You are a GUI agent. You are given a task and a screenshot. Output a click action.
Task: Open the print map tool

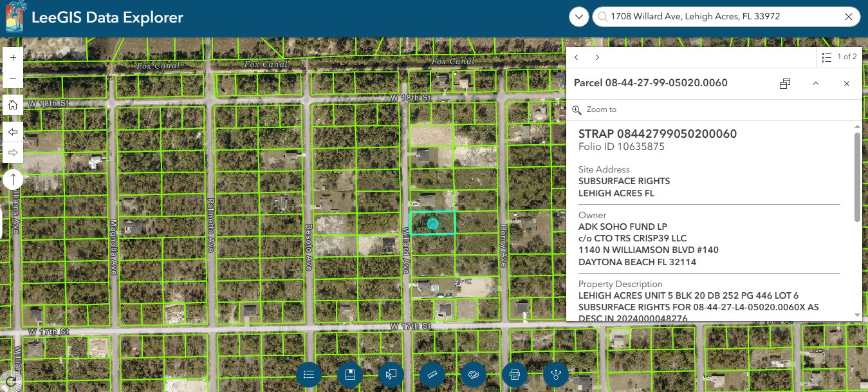(x=515, y=374)
